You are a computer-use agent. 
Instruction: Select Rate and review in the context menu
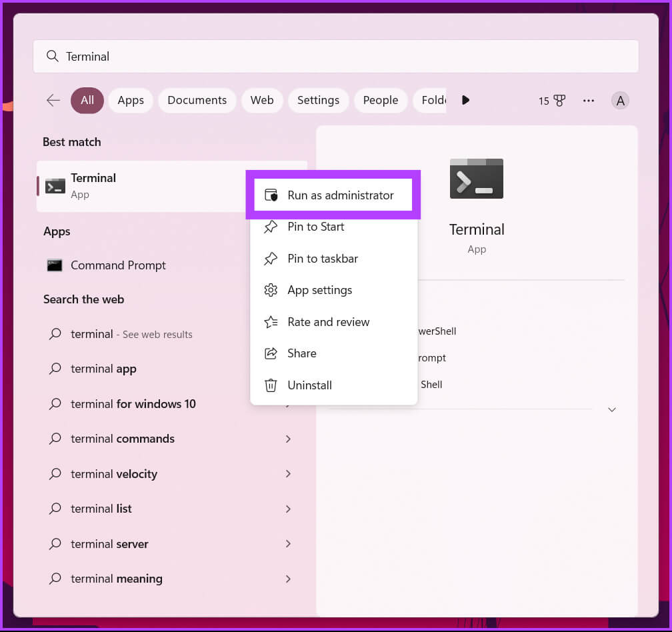[333, 322]
